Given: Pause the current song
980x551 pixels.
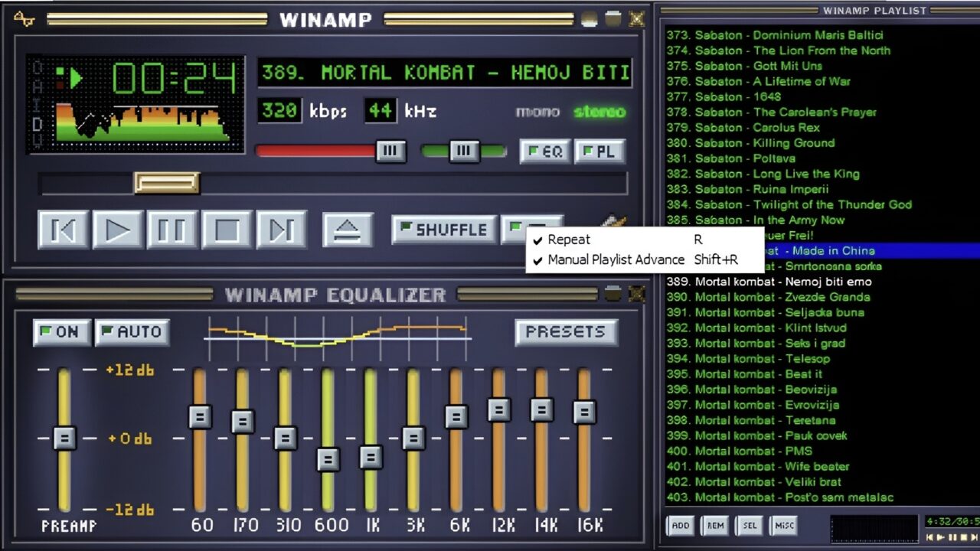Looking at the screenshot, I should point(172,230).
